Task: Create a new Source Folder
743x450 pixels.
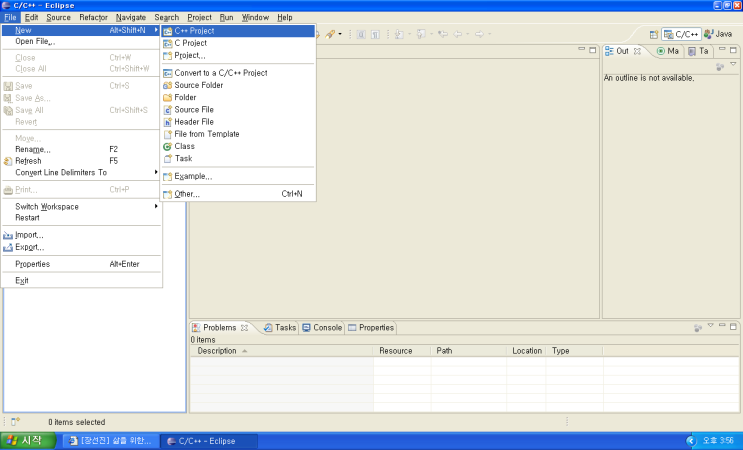Action: 238,85
